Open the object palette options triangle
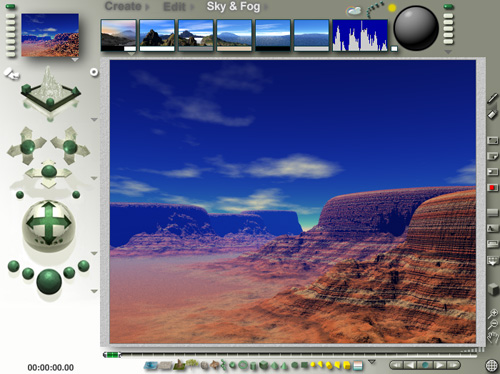The height and width of the screenshot is (374, 500). (x=372, y=362)
